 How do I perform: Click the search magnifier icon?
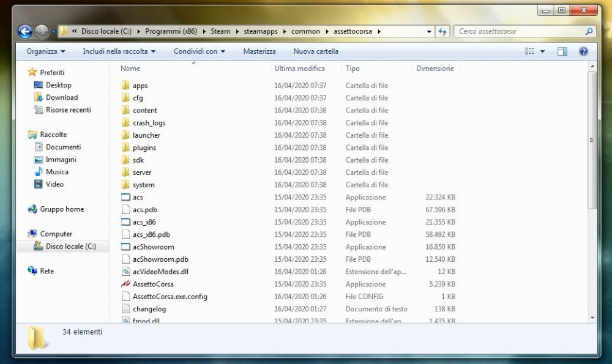pyautogui.click(x=589, y=32)
